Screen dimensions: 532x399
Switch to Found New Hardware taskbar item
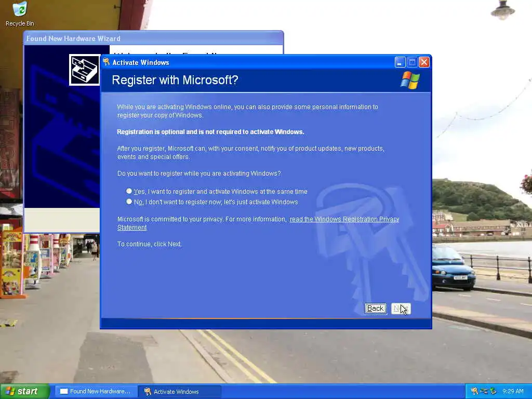pyautogui.click(x=96, y=391)
